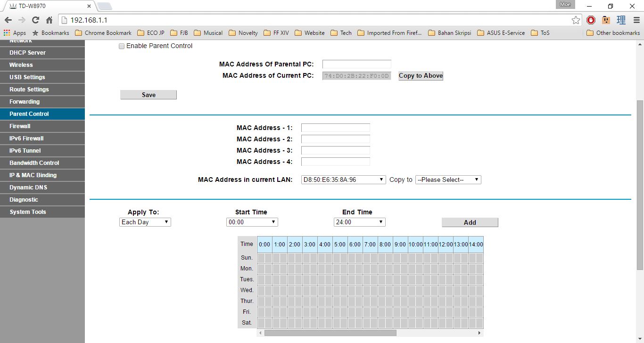Enable the Parent Control checkbox
The height and width of the screenshot is (343, 644).
122,46
